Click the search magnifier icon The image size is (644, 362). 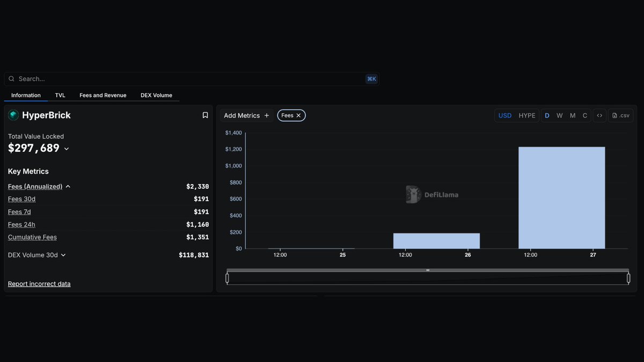11,79
